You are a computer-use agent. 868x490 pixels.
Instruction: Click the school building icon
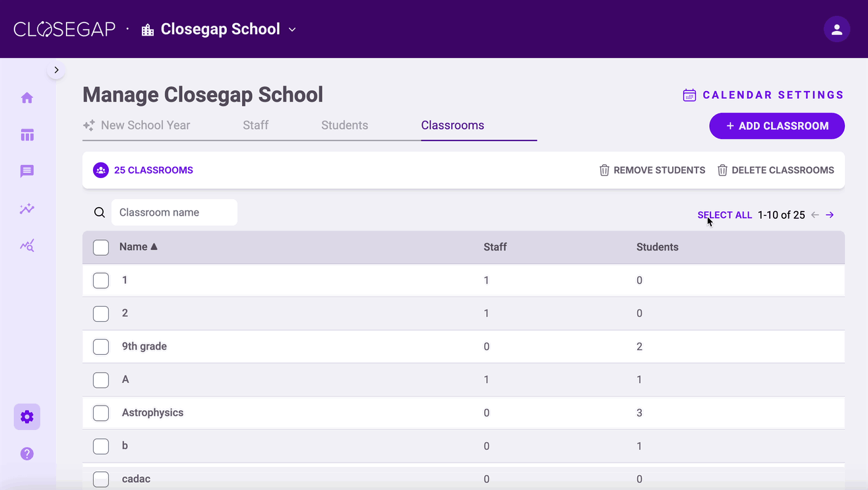tap(148, 30)
